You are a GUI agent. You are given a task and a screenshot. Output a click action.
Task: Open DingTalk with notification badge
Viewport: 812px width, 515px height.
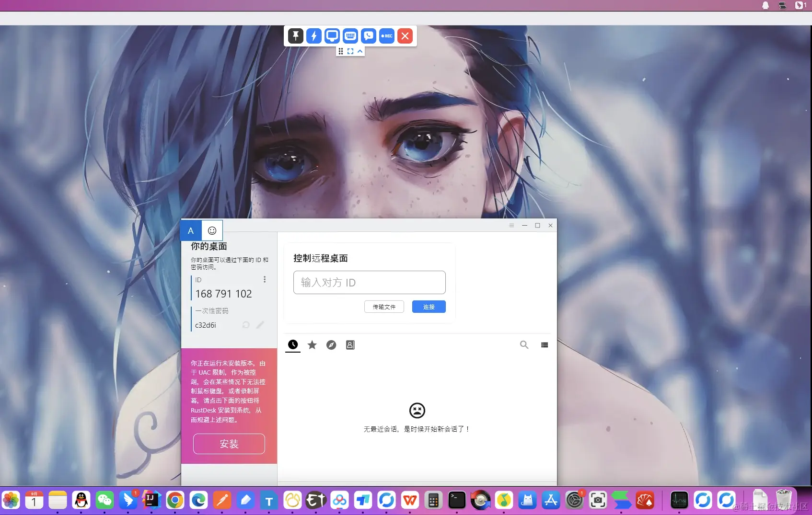pos(128,501)
